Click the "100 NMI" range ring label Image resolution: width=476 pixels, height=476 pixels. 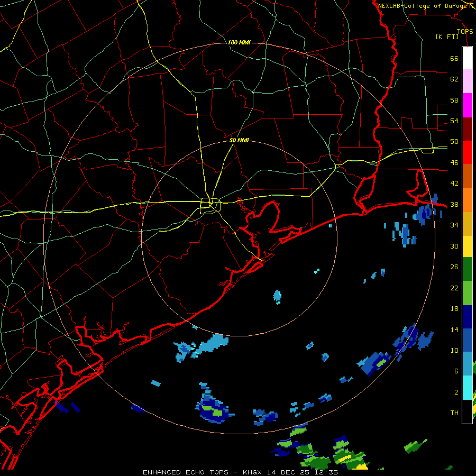click(239, 42)
